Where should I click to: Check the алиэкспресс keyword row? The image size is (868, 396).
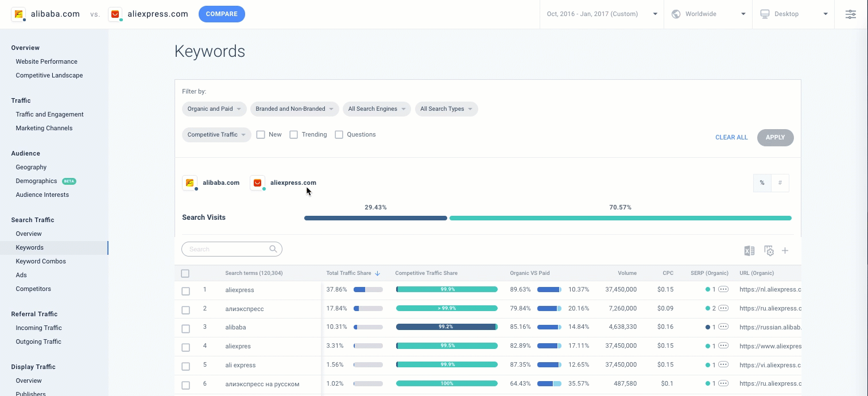(x=185, y=310)
